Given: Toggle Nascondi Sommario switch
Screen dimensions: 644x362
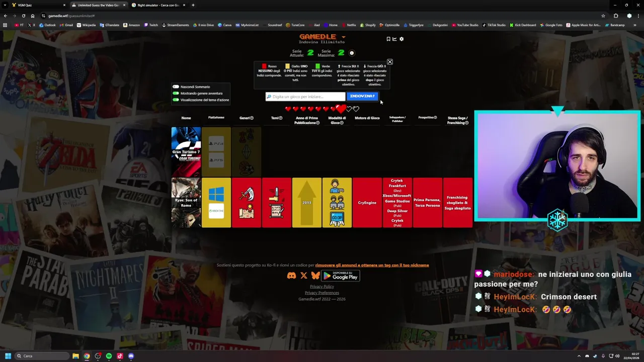Looking at the screenshot, I should pos(176,87).
